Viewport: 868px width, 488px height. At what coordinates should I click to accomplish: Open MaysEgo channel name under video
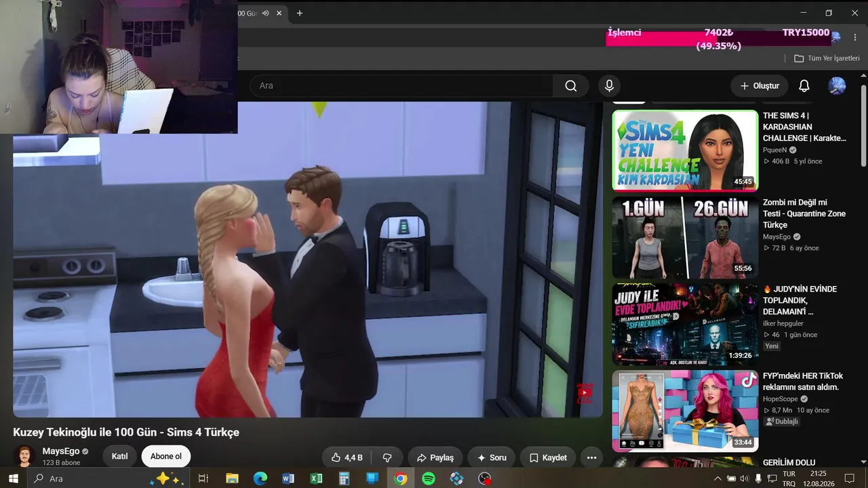point(61,451)
